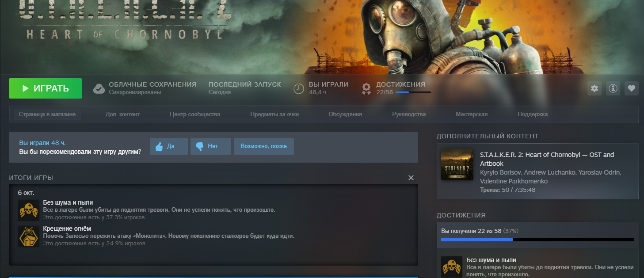Click Нет to not recommend
Screen dimensions: 644x278
coord(211,146)
